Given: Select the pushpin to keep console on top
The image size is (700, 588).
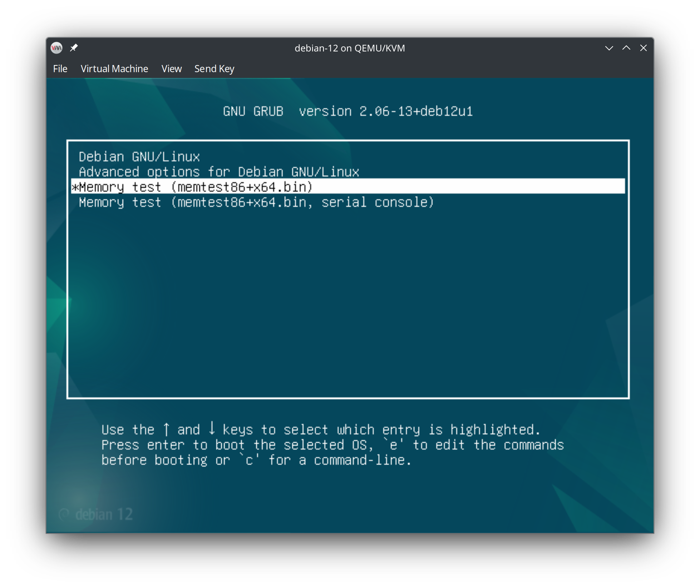Looking at the screenshot, I should click(x=74, y=48).
